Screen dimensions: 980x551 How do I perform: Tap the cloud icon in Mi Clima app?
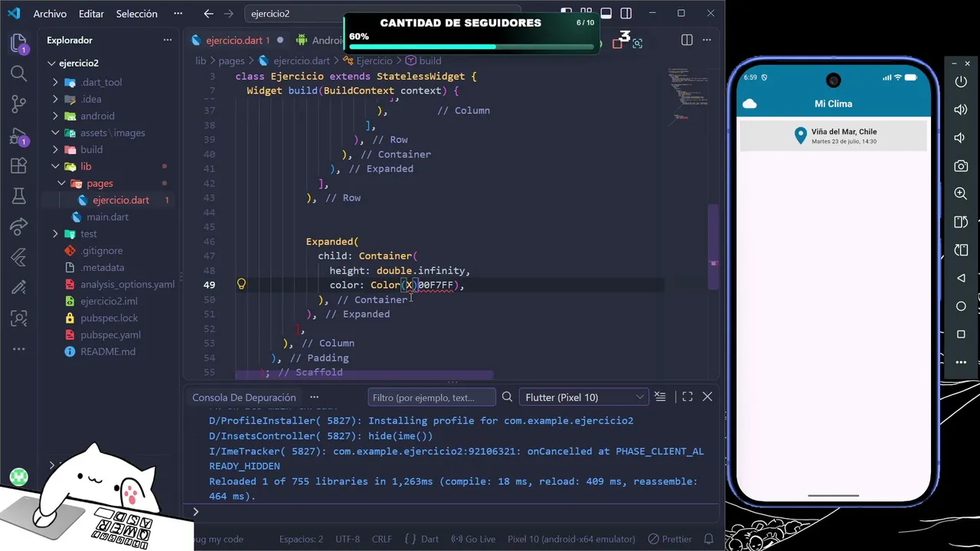(x=750, y=104)
